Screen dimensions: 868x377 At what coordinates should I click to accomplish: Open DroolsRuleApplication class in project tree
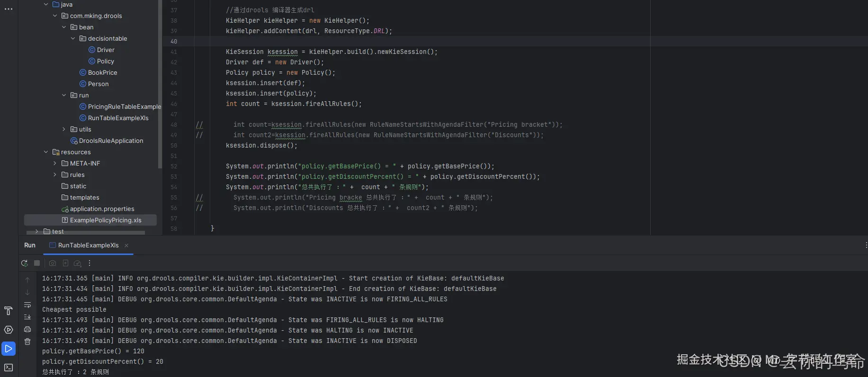point(111,140)
